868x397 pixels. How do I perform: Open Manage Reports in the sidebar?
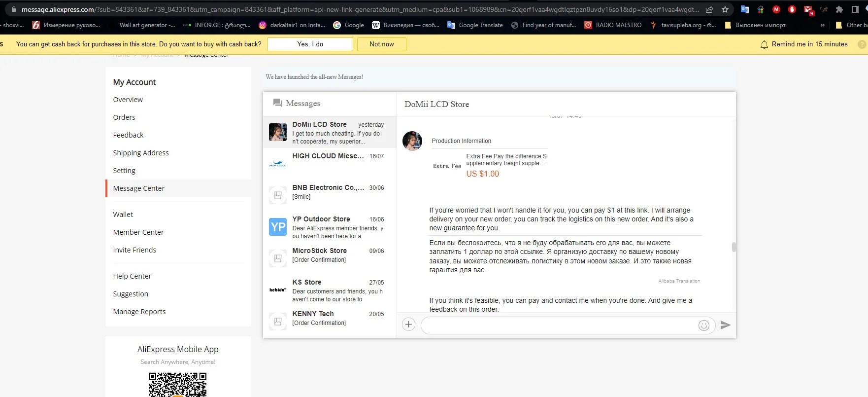click(x=139, y=312)
